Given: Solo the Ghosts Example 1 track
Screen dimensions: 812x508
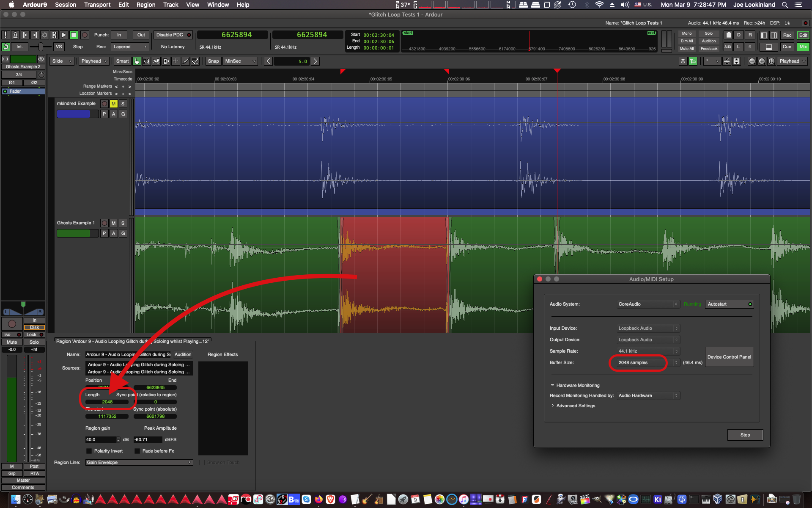Looking at the screenshot, I should coord(123,223).
